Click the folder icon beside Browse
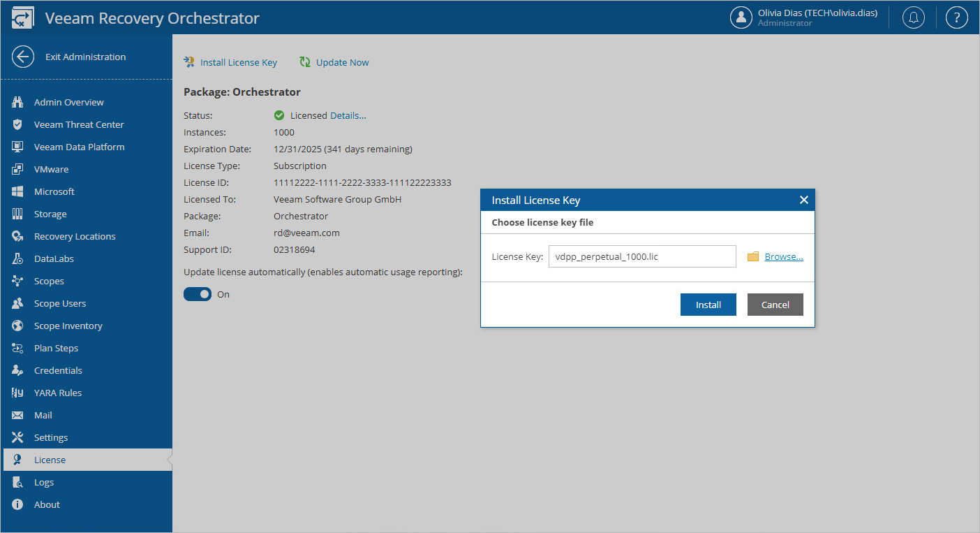This screenshot has width=980, height=533. [x=753, y=256]
